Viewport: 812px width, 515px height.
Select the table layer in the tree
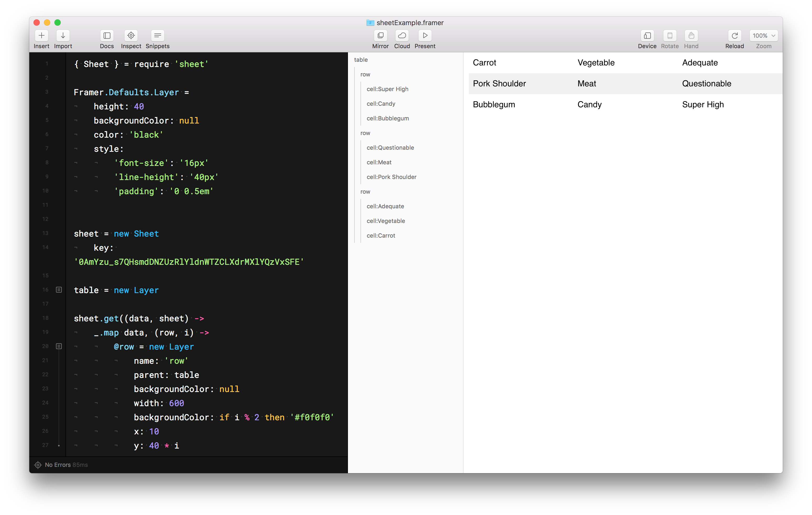click(x=361, y=60)
